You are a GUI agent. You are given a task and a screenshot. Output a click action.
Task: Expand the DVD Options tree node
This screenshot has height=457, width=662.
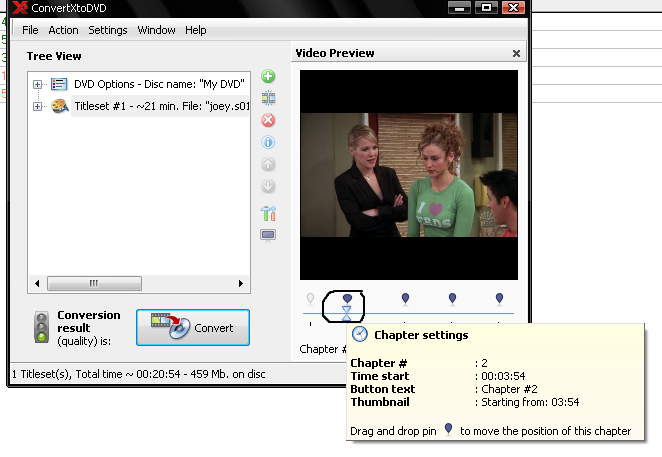(x=38, y=84)
